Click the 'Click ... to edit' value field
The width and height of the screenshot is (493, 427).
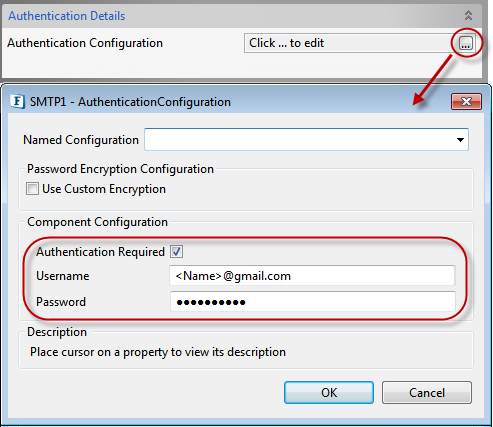(x=351, y=43)
